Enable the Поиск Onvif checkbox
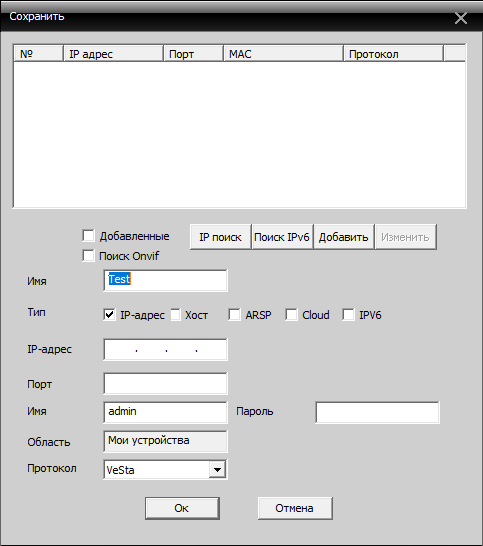 (x=88, y=255)
